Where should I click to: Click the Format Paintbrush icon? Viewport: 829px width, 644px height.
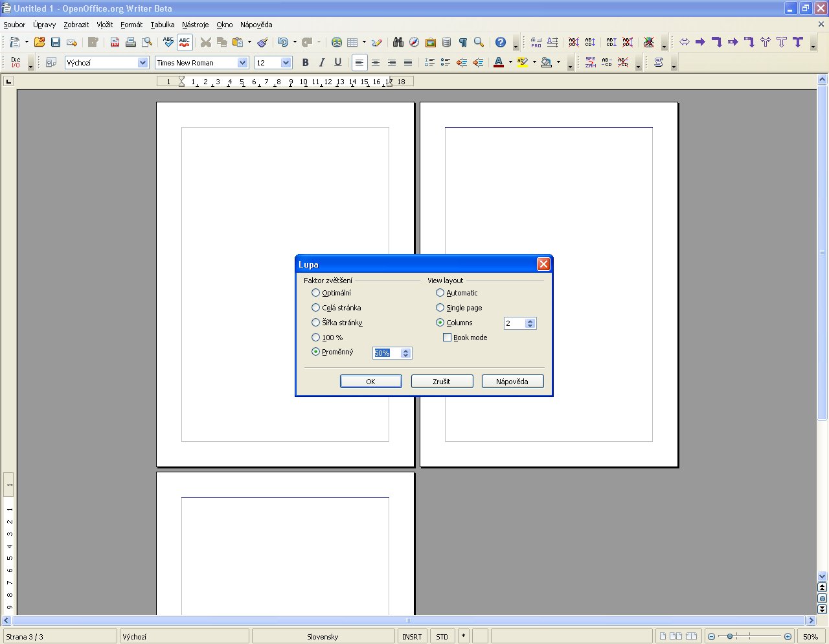pyautogui.click(x=262, y=42)
